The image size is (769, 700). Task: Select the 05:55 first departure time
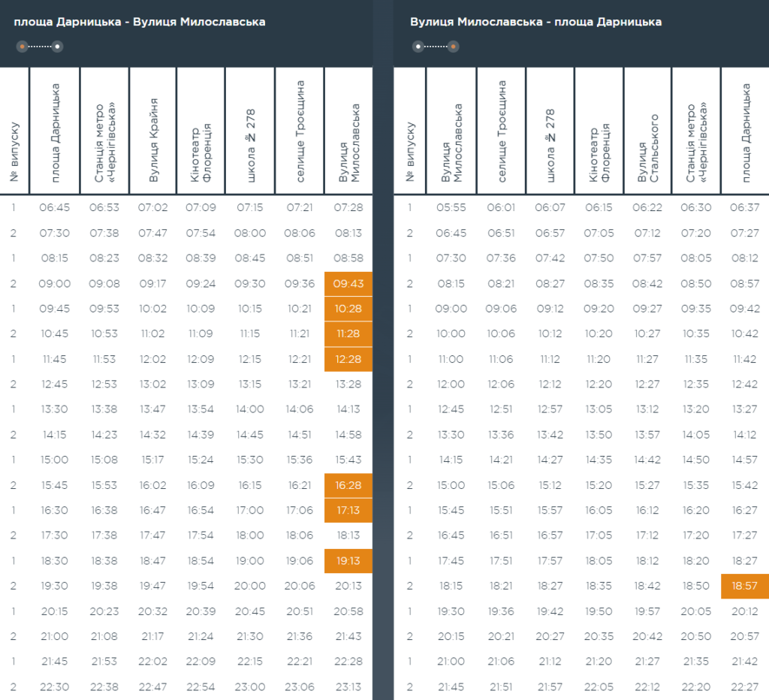[451, 207]
